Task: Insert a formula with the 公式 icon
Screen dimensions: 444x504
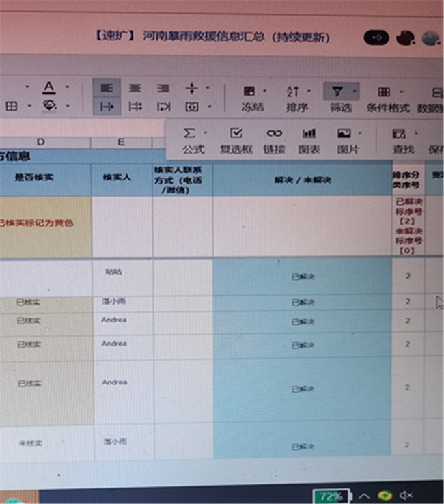Action: tap(193, 139)
